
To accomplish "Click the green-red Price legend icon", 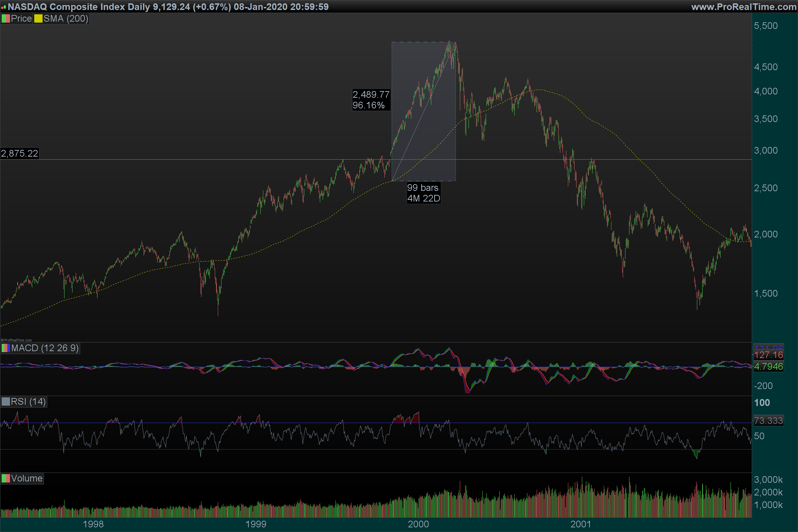I will [x=5, y=19].
